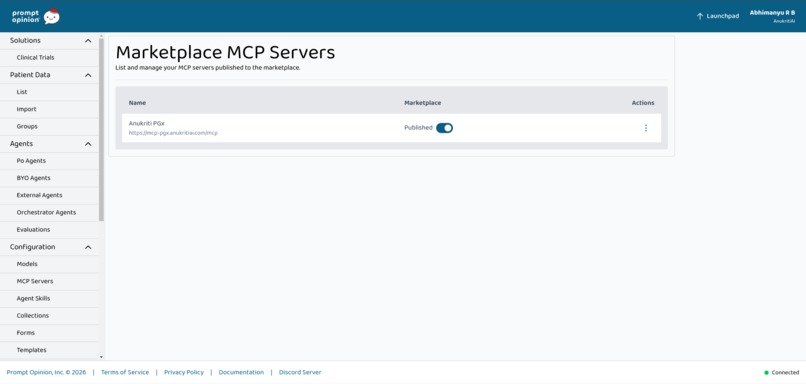This screenshot has width=806, height=384.
Task: Open the Discord Server link
Action: coord(300,373)
